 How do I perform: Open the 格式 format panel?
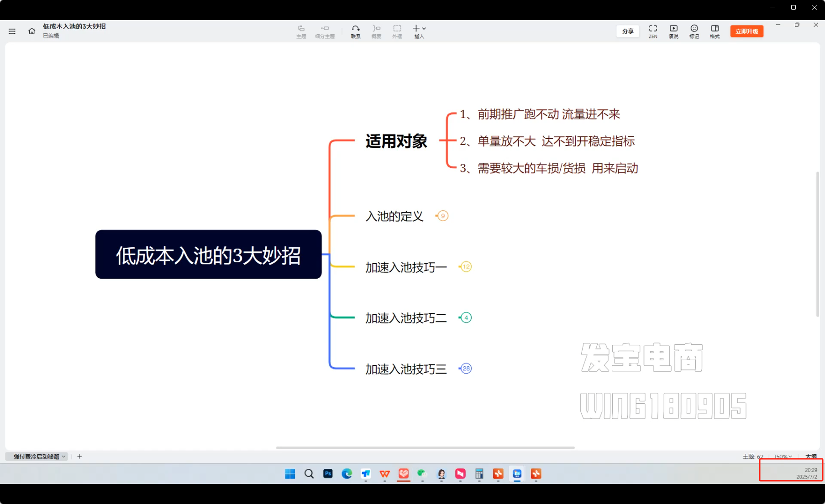(x=715, y=31)
